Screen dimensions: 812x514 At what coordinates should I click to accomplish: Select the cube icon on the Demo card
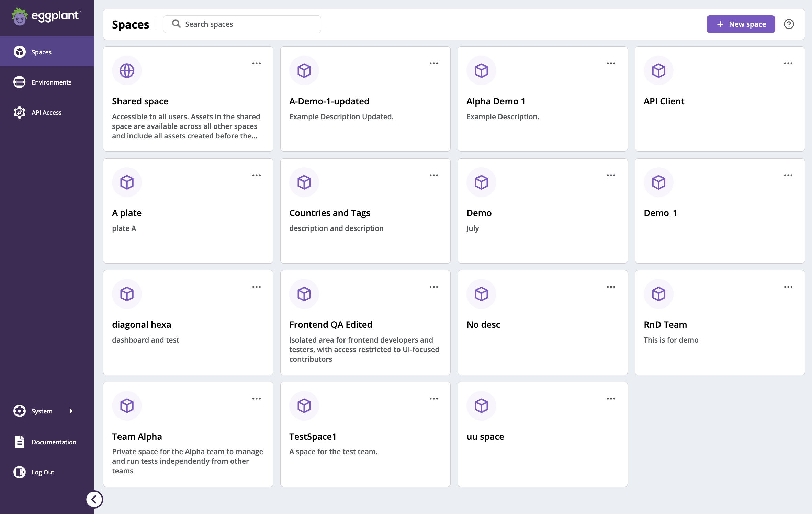(x=481, y=182)
